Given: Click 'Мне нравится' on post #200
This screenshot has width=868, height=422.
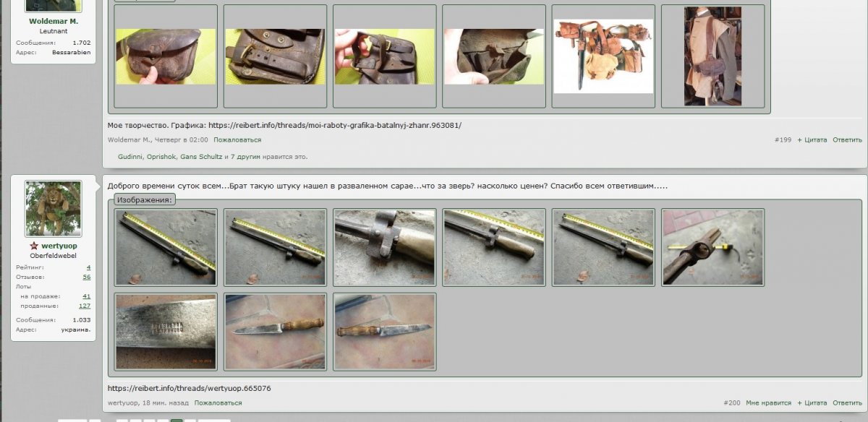Looking at the screenshot, I should point(768,402).
